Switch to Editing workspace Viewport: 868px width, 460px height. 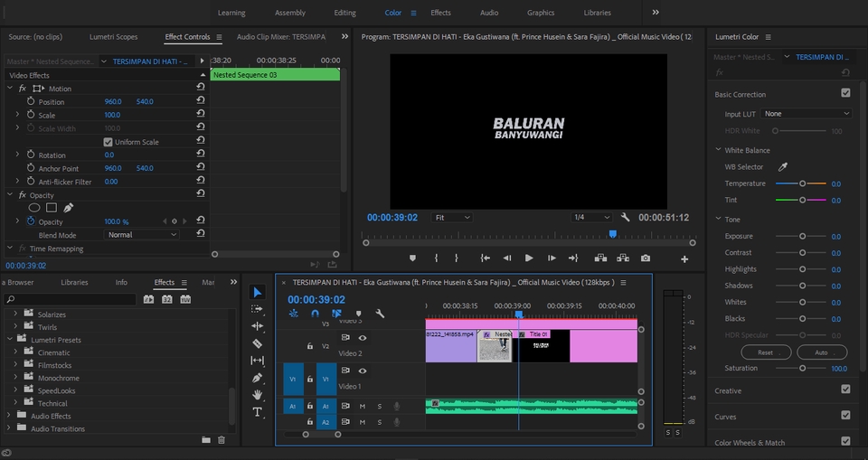pyautogui.click(x=344, y=13)
